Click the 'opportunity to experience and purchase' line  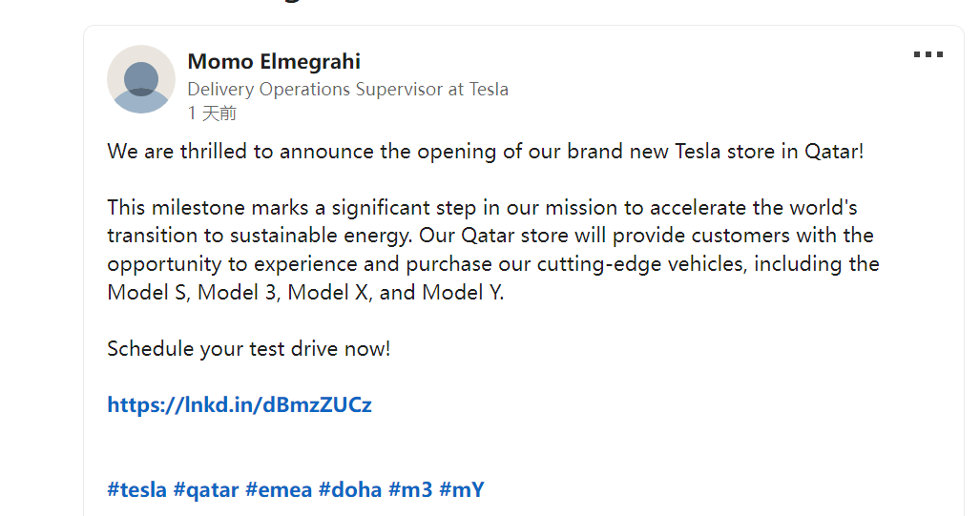pos(493,264)
